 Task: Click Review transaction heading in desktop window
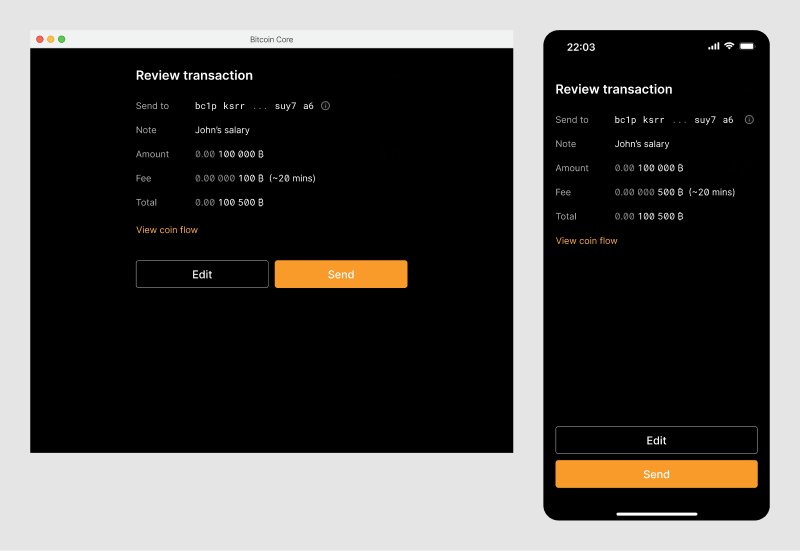click(194, 76)
